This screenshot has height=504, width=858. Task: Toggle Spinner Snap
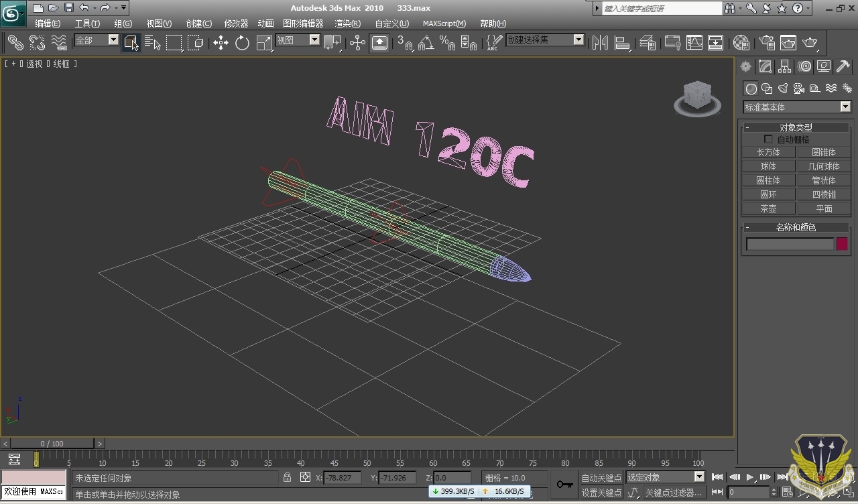(x=469, y=42)
